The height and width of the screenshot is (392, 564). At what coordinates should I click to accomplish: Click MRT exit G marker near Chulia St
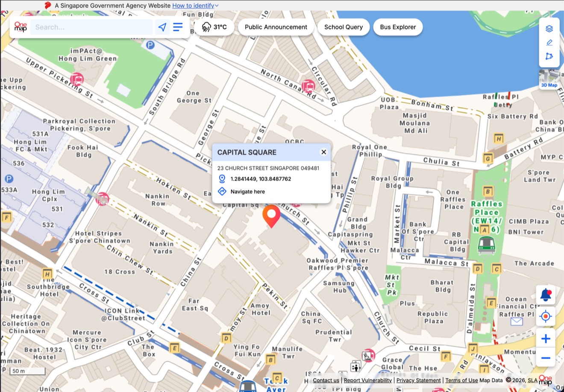[x=488, y=158]
